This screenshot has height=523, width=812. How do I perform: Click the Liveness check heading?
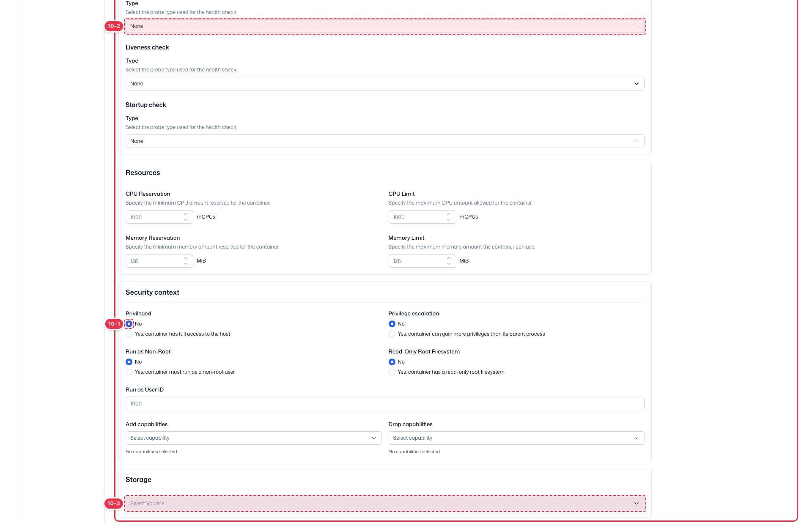(147, 47)
